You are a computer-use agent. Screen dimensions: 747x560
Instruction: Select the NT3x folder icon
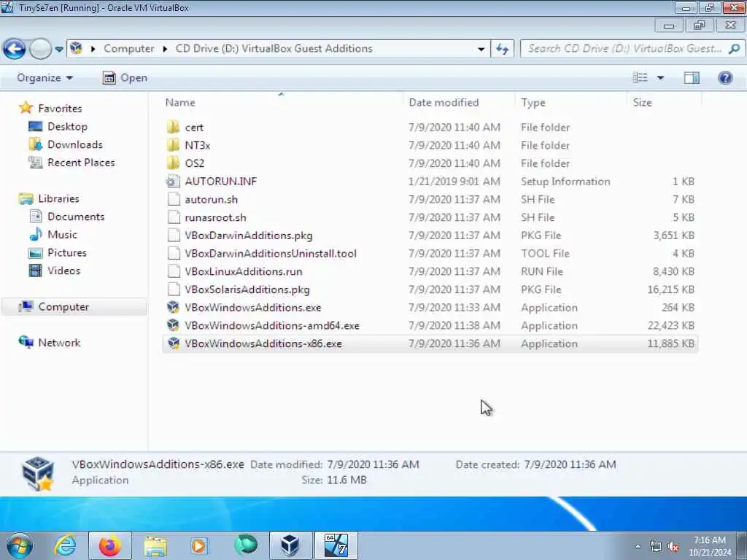click(174, 145)
